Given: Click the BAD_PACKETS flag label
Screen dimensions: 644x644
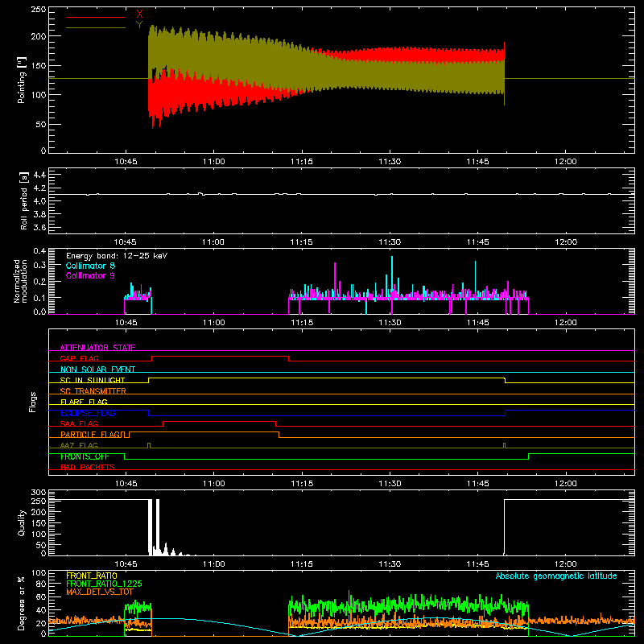Looking at the screenshot, I should click(x=88, y=467).
